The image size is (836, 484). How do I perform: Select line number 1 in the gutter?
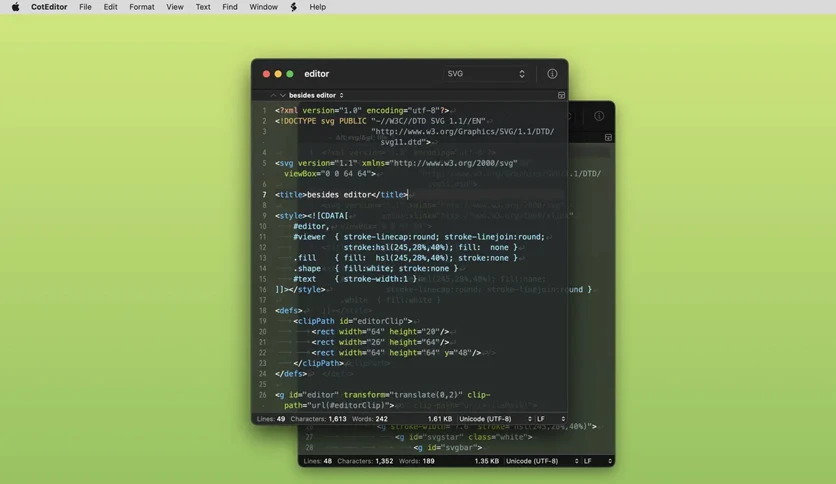(x=264, y=111)
